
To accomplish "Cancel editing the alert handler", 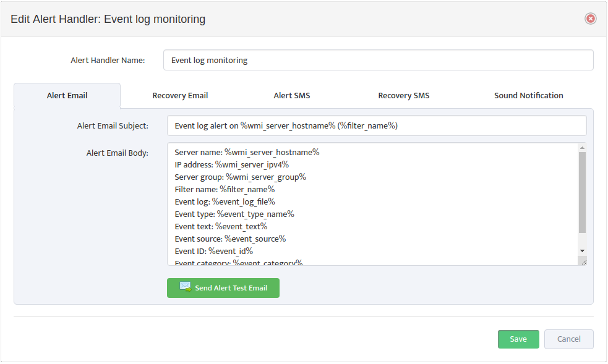I will 569,339.
